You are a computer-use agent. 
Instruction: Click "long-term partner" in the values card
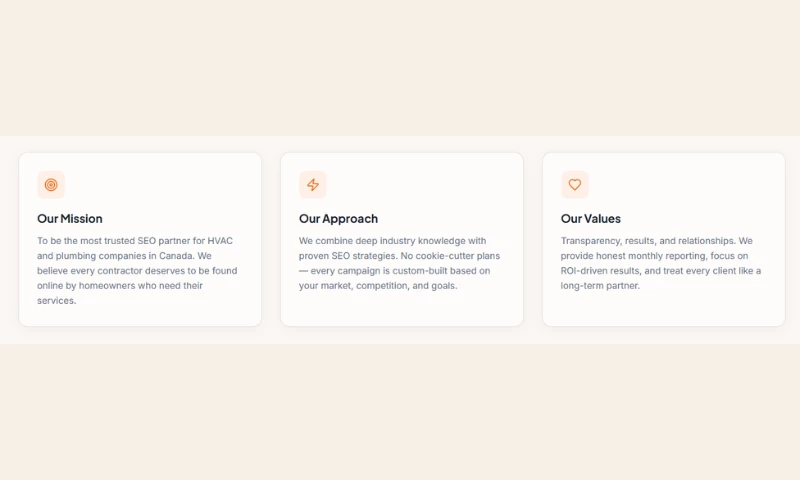point(600,286)
